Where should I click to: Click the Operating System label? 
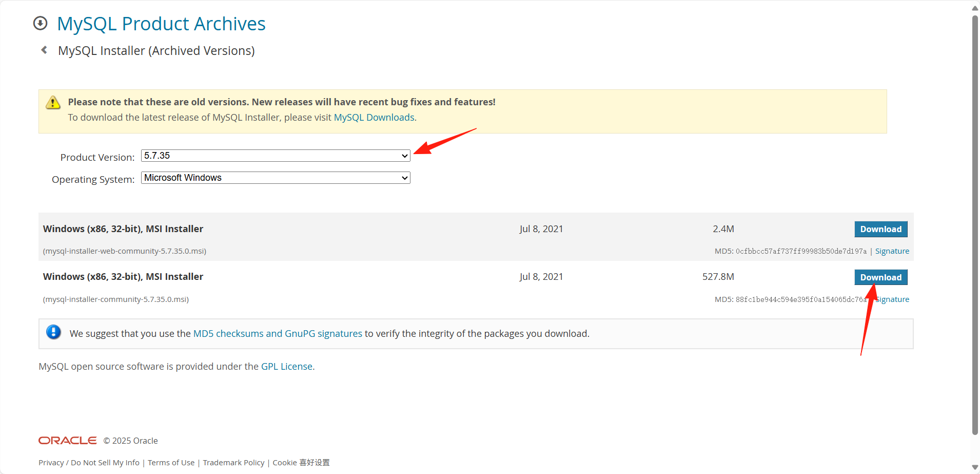pyautogui.click(x=93, y=179)
